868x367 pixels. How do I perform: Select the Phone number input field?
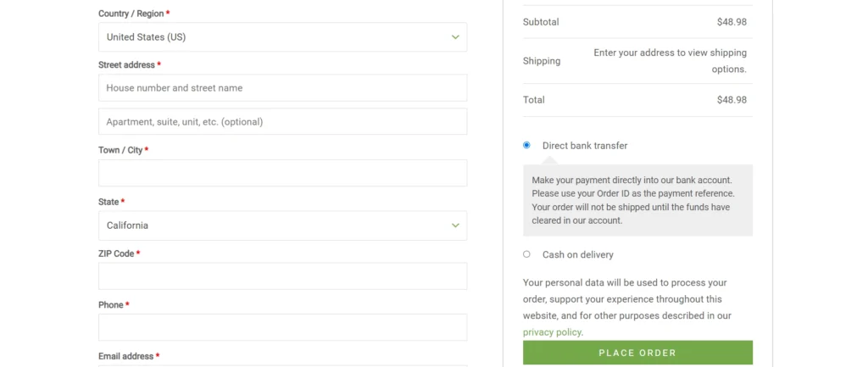coord(282,327)
